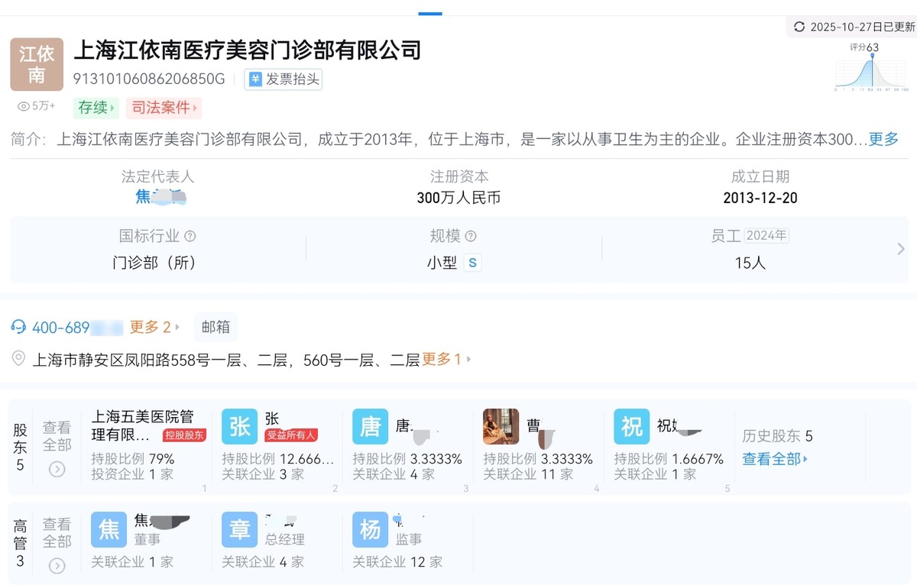Image resolution: width=917 pixels, height=588 pixels.
Task: Click the 焦 director avatar icon
Action: pos(109,530)
